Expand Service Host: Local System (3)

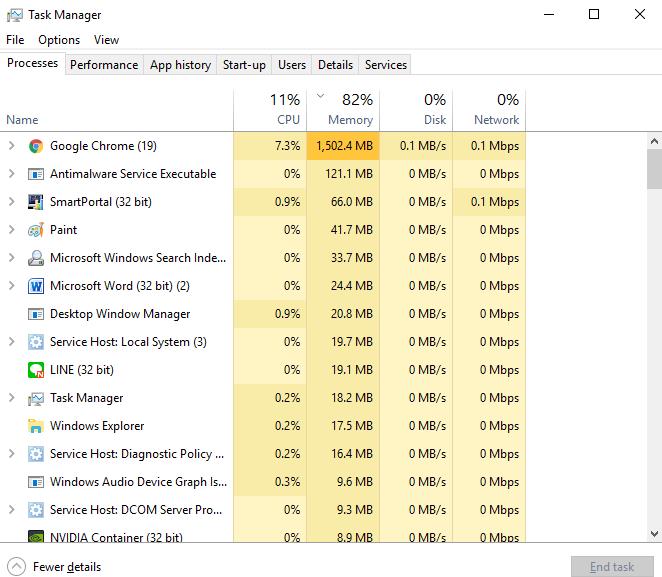(12, 341)
